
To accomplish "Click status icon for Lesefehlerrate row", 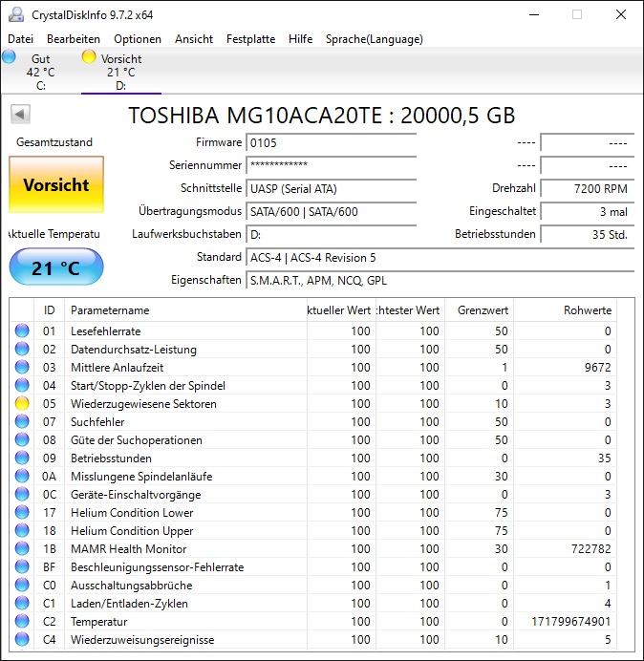I will click(x=22, y=330).
